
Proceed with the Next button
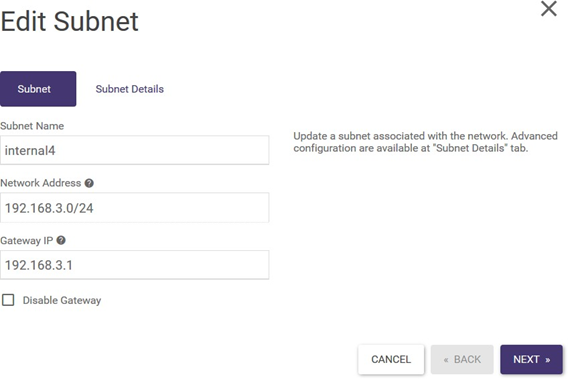531,359
